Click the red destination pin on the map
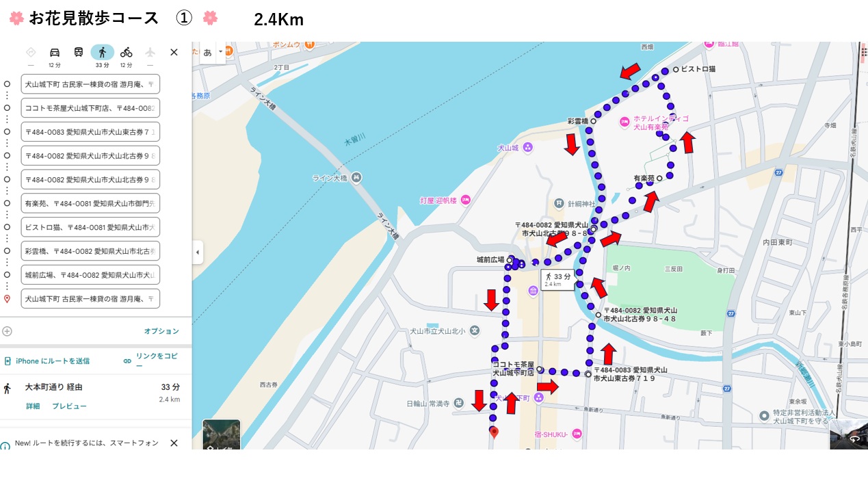 pyautogui.click(x=494, y=432)
